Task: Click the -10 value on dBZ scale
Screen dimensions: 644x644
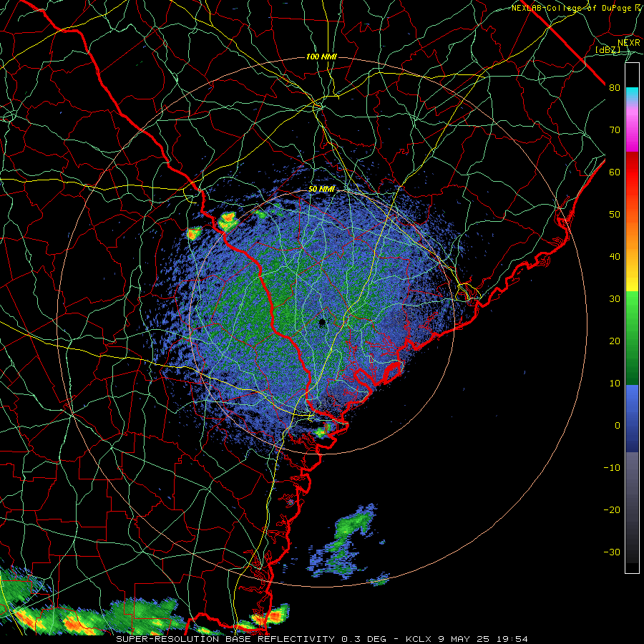Action: tap(612, 468)
